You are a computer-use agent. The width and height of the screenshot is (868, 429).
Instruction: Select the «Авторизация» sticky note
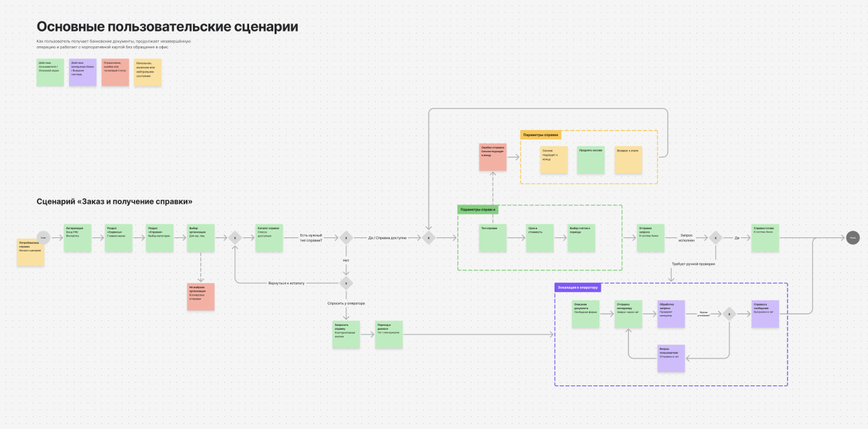coord(78,238)
